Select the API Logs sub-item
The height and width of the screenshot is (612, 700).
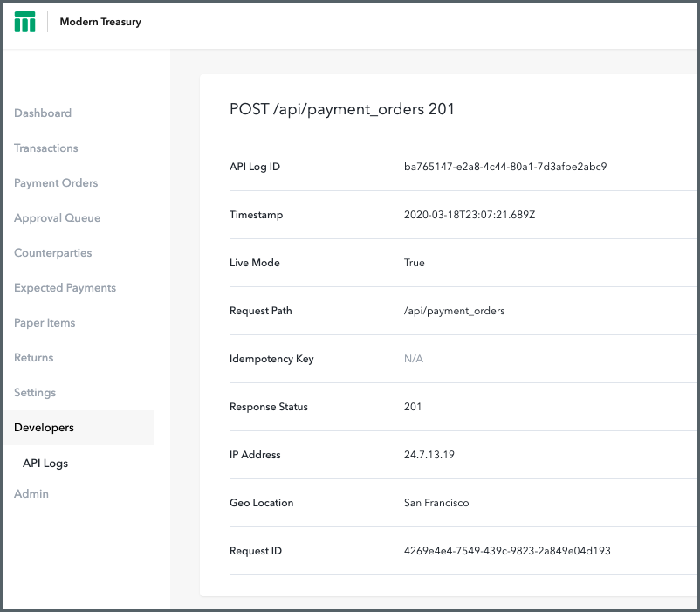(x=45, y=463)
